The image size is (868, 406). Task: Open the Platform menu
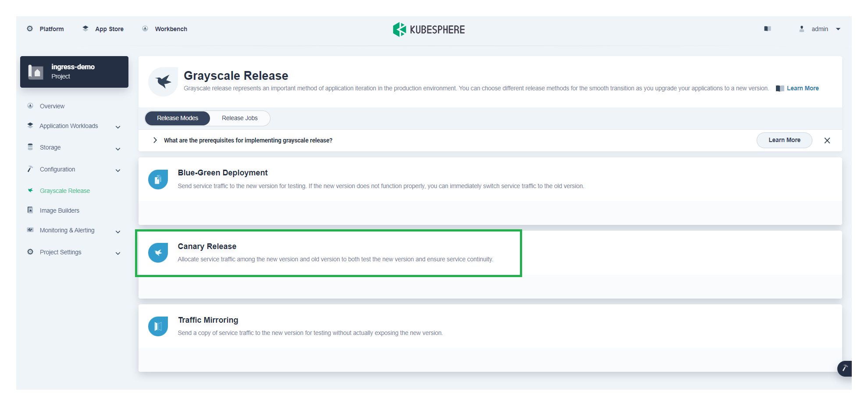click(52, 29)
